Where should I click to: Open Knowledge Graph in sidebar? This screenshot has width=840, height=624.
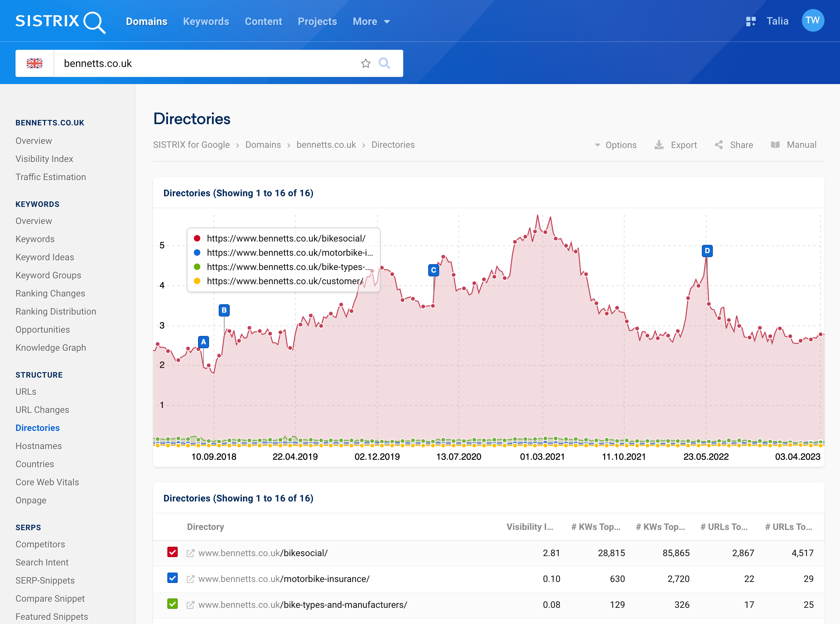pyautogui.click(x=51, y=348)
